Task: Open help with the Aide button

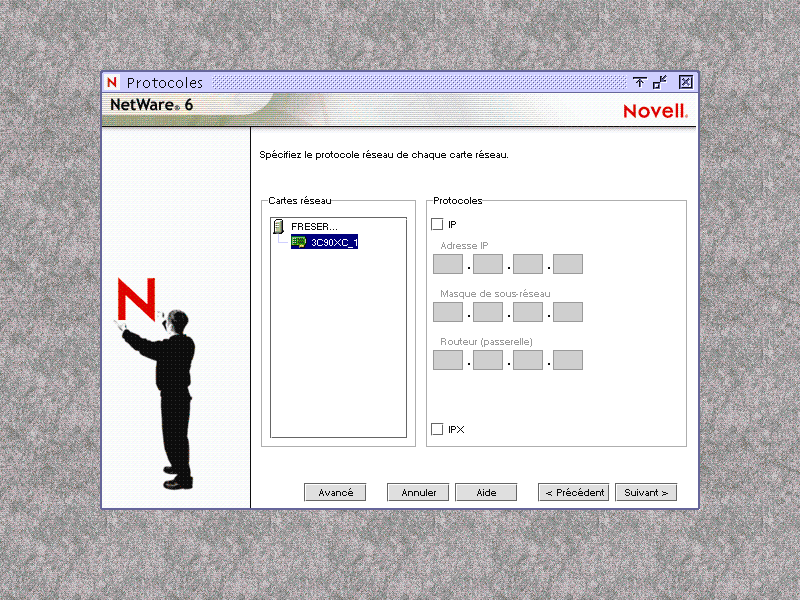Action: [x=486, y=492]
